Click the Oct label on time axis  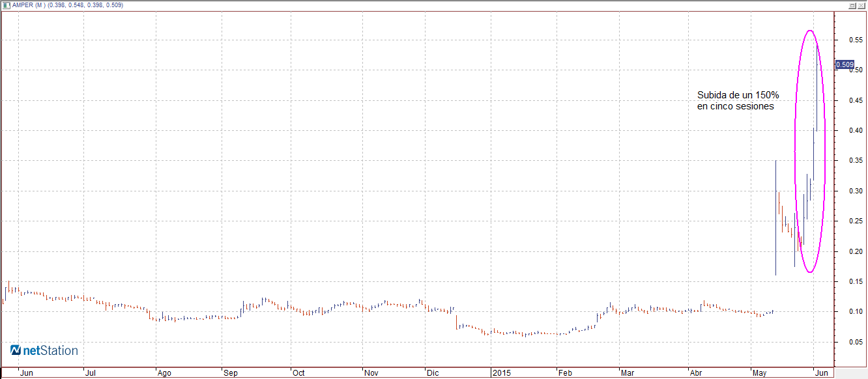click(x=298, y=373)
